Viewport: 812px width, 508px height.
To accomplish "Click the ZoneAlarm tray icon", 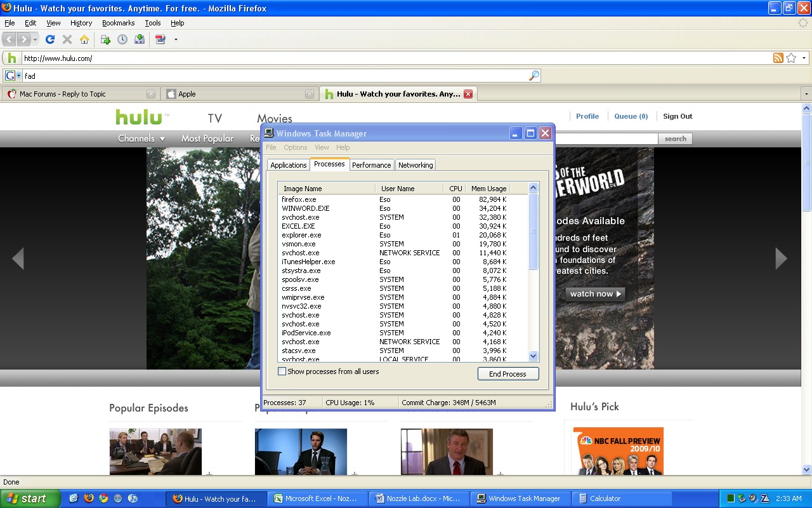I will coord(764,498).
